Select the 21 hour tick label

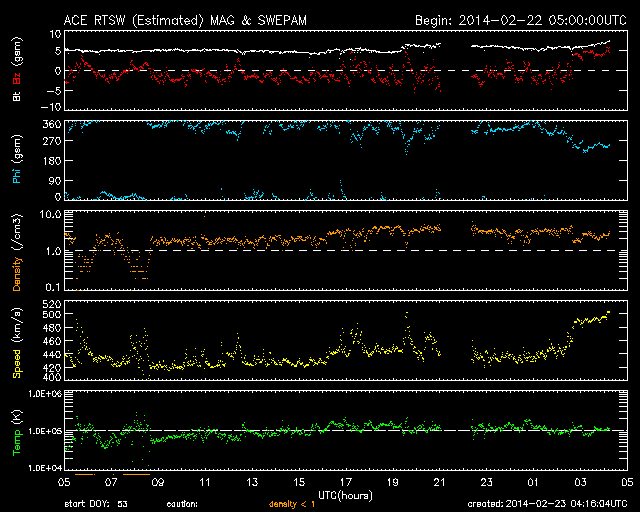pyautogui.click(x=439, y=482)
